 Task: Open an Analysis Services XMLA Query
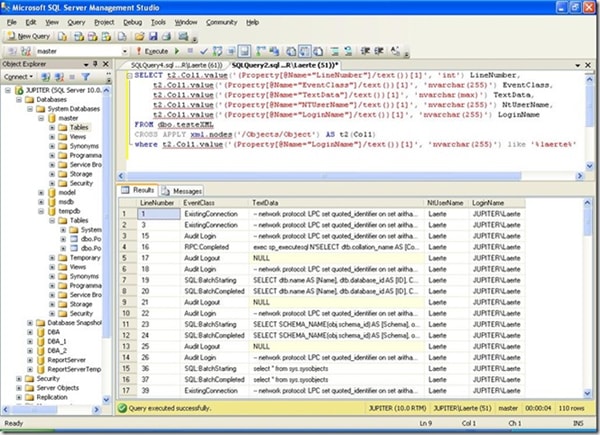click(106, 36)
